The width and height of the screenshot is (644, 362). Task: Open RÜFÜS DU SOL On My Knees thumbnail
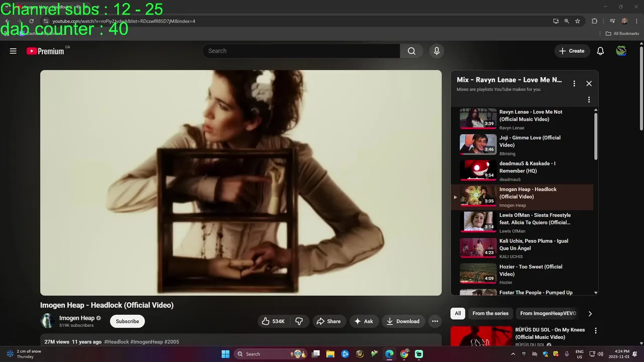tap(480, 336)
